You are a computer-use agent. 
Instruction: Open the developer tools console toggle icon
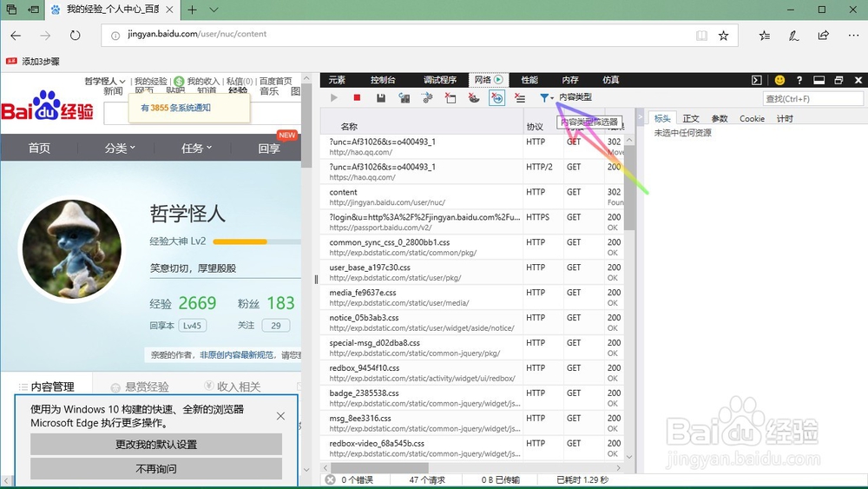click(x=757, y=80)
